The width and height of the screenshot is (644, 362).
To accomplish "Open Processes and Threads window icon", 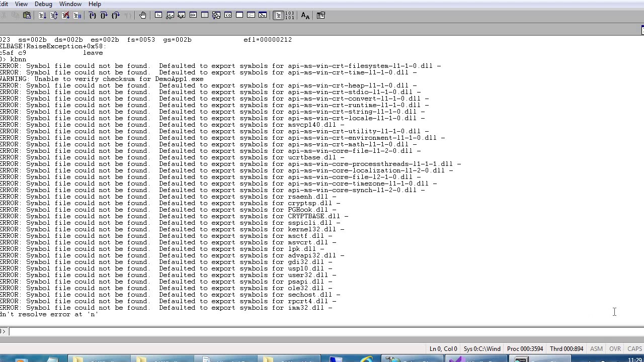I will 251,16.
